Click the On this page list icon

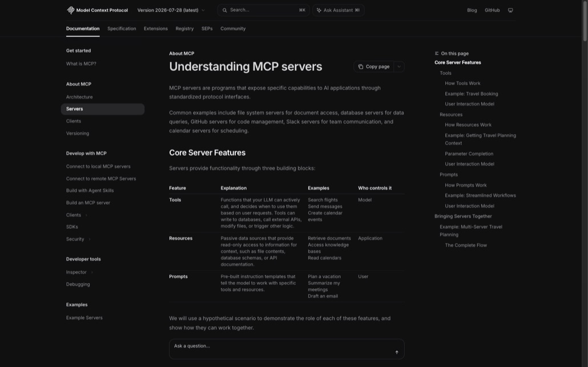pos(437,53)
